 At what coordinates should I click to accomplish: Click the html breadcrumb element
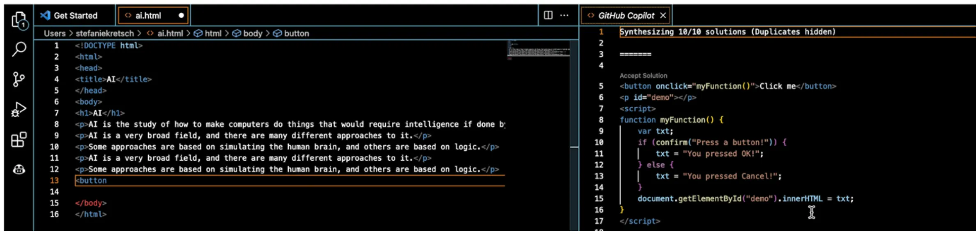tap(208, 33)
